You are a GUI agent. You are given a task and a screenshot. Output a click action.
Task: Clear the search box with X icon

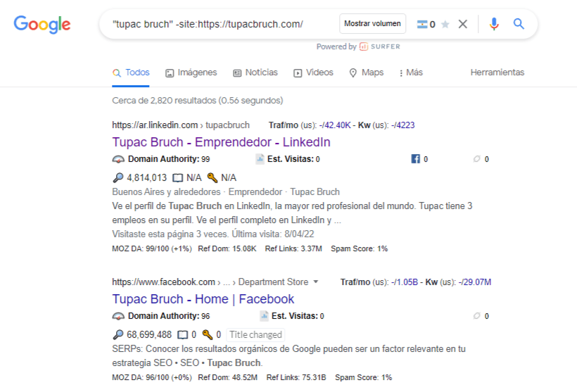click(x=462, y=25)
